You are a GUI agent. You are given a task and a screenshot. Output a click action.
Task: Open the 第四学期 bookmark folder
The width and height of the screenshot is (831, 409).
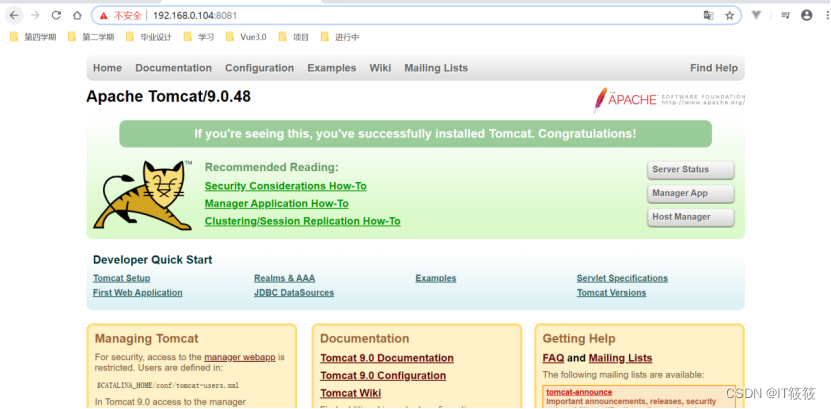(x=33, y=37)
